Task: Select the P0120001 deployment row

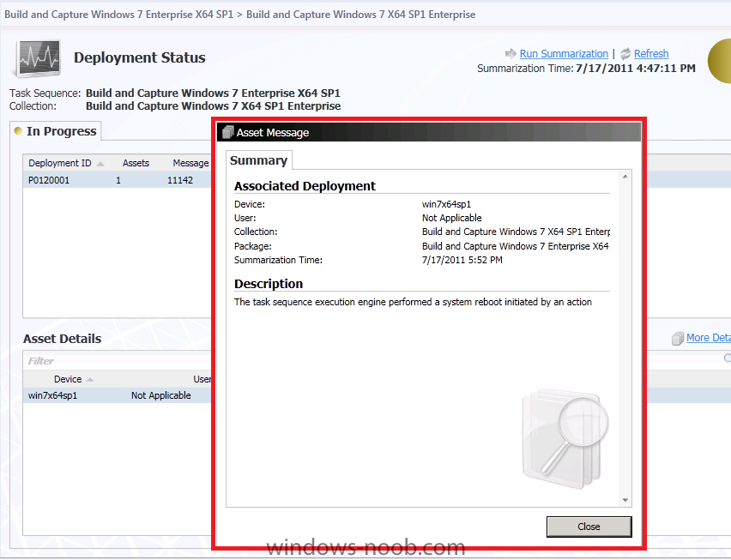Action: coord(118,180)
